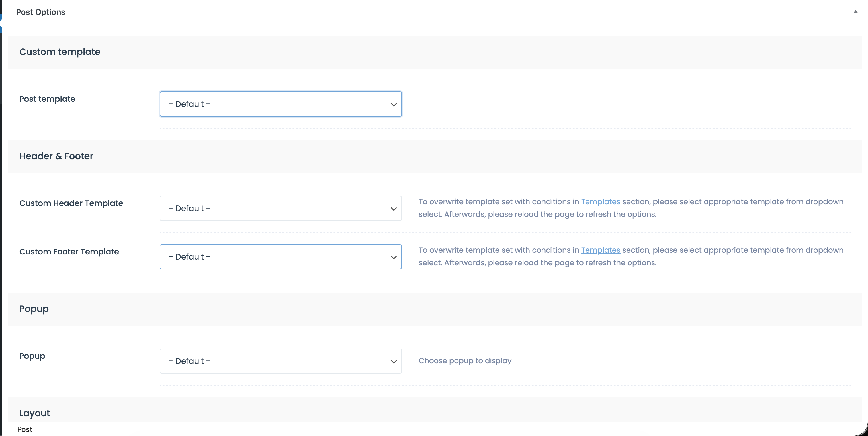Click the Post breadcrumb in bottom bar
868x436 pixels.
click(x=24, y=429)
